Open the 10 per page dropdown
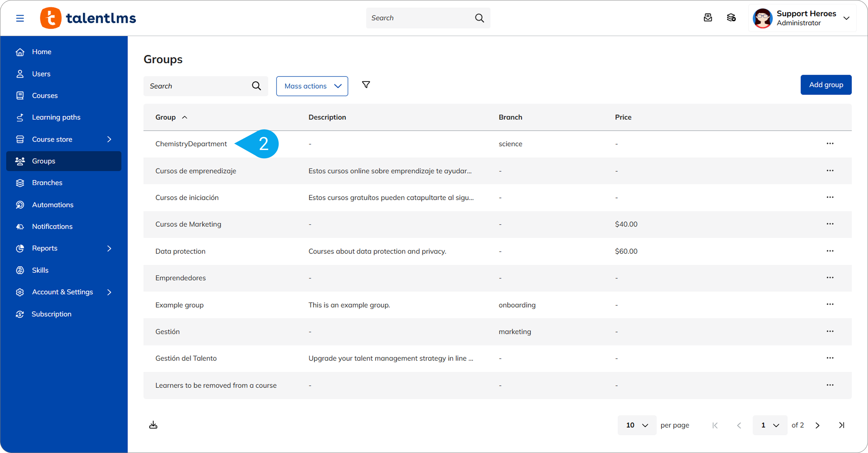 [636, 425]
